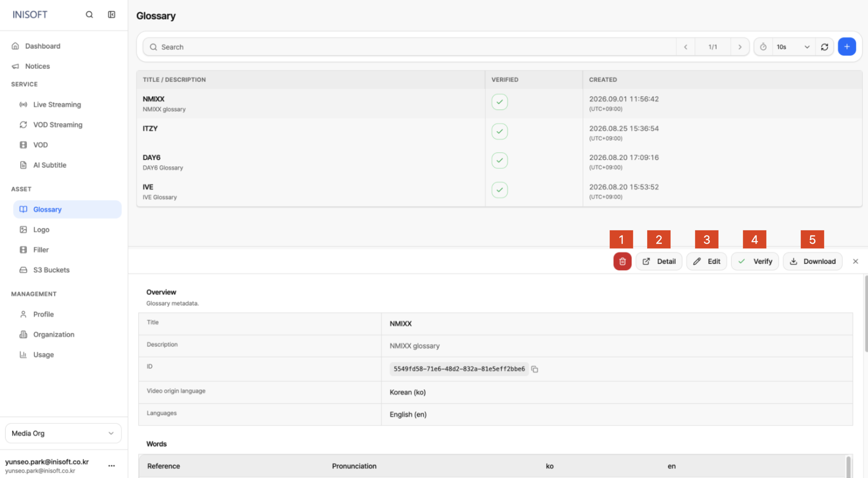Image resolution: width=868 pixels, height=478 pixels.
Task: Go to the previous page arrow
Action: tap(686, 47)
